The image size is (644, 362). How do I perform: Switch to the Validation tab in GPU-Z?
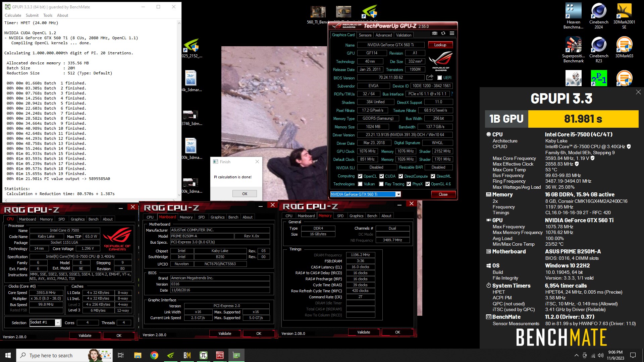coord(404,35)
